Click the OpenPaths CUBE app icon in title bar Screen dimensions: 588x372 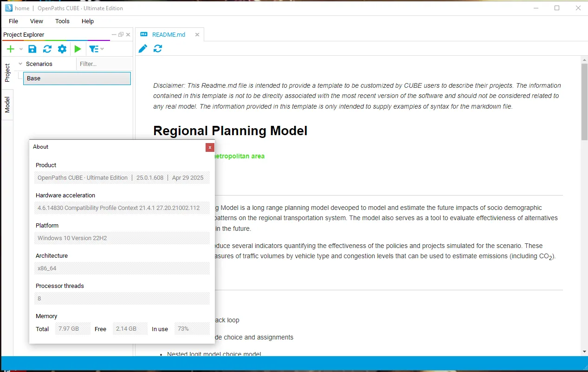point(9,8)
